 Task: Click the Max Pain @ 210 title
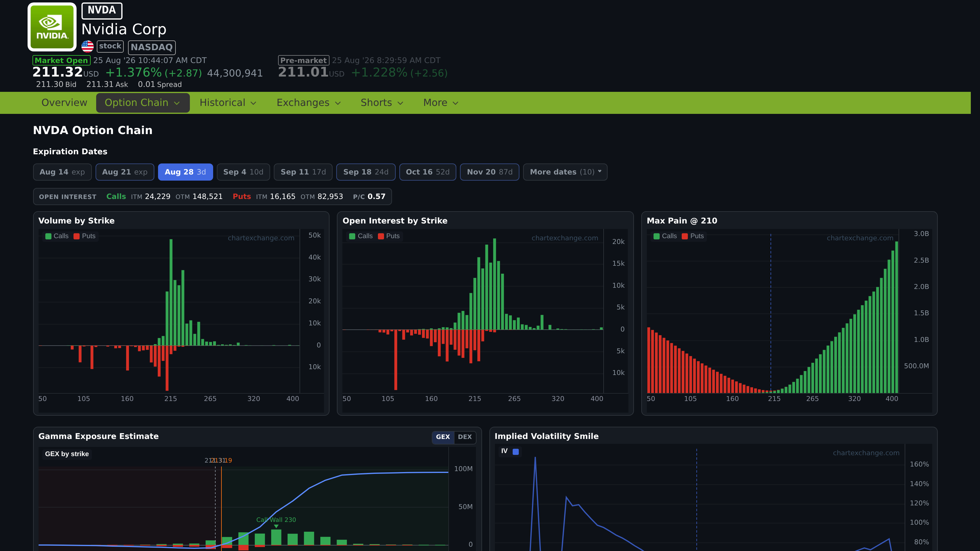(682, 221)
